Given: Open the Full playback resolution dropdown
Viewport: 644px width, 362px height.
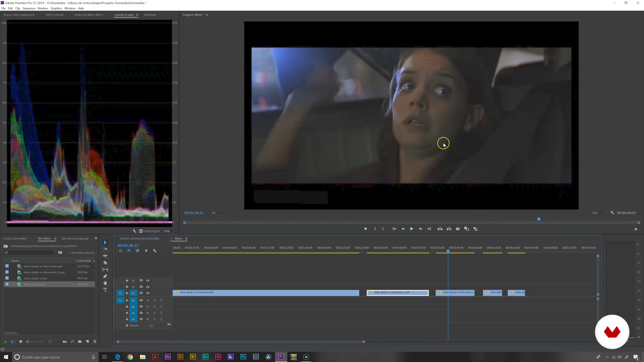Looking at the screenshot, I should (x=599, y=213).
